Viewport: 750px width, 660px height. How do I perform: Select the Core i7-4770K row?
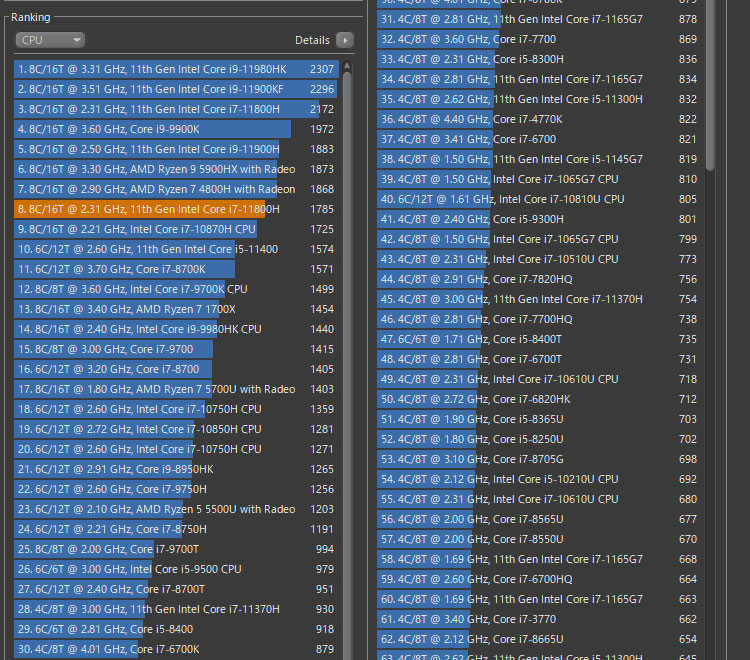540,120
